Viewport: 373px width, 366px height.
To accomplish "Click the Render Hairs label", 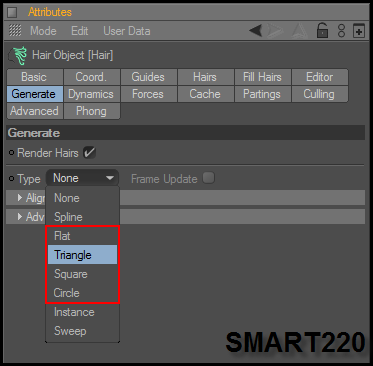I will (x=48, y=153).
